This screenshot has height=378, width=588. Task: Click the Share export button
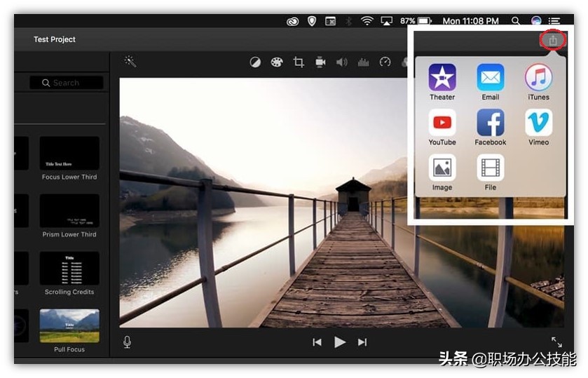pos(552,40)
